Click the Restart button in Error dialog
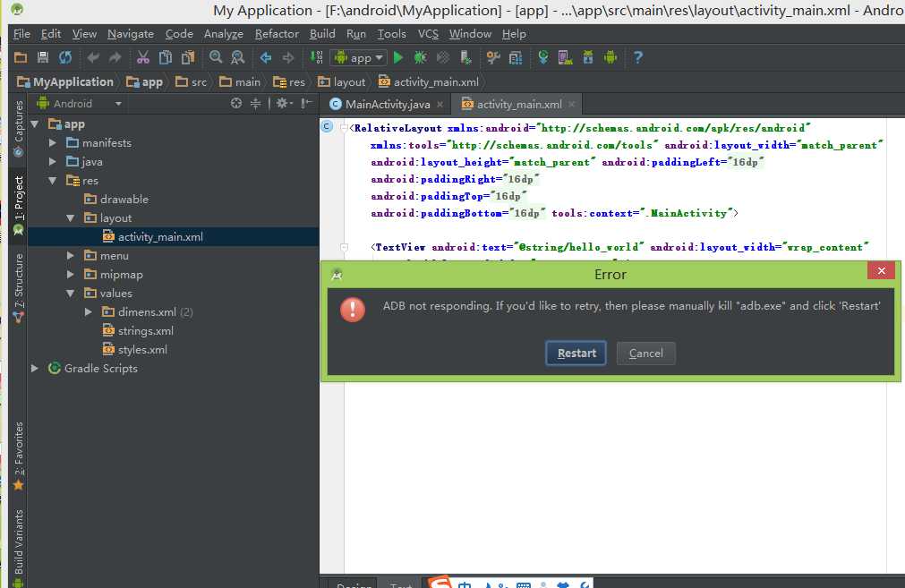Viewport: 905px width, 588px height. (576, 354)
